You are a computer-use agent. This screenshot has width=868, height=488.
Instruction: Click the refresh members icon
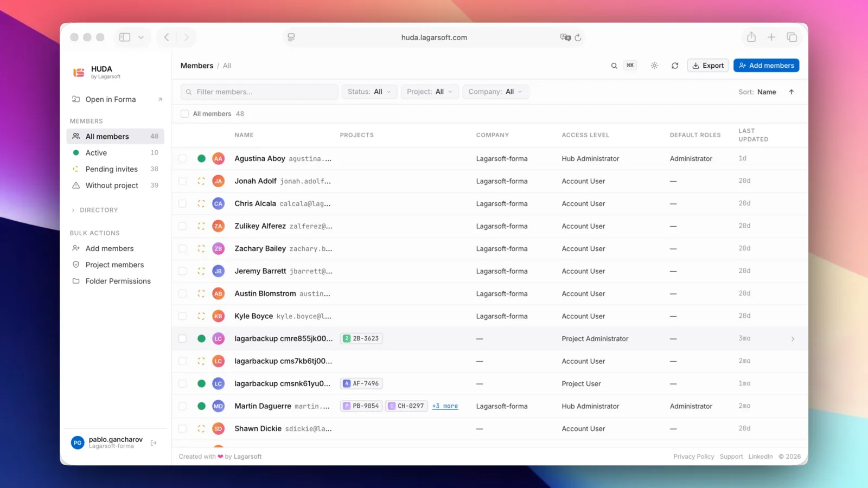tap(675, 66)
